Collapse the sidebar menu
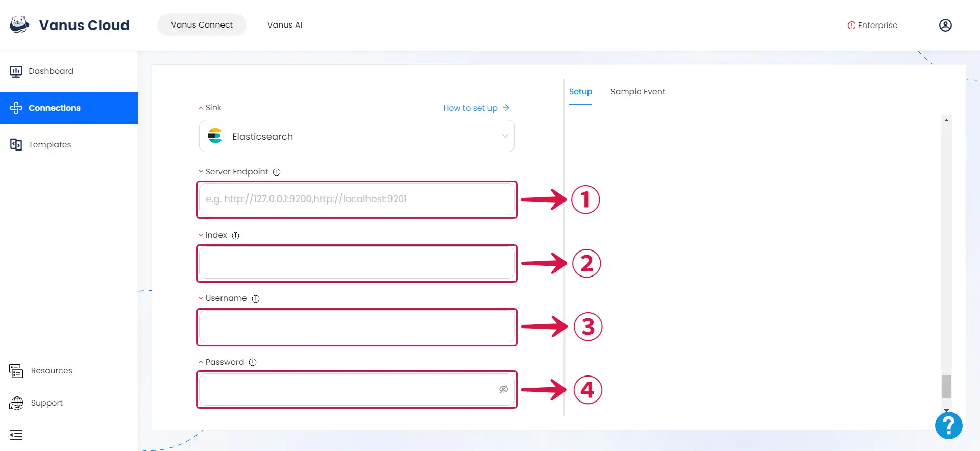 click(x=16, y=435)
